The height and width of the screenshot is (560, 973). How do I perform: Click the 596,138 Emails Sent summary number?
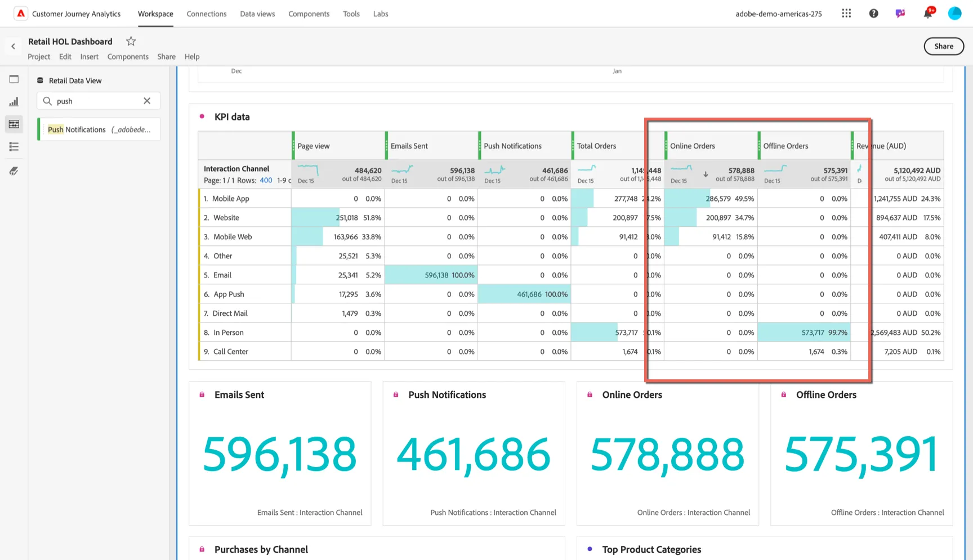pos(279,454)
